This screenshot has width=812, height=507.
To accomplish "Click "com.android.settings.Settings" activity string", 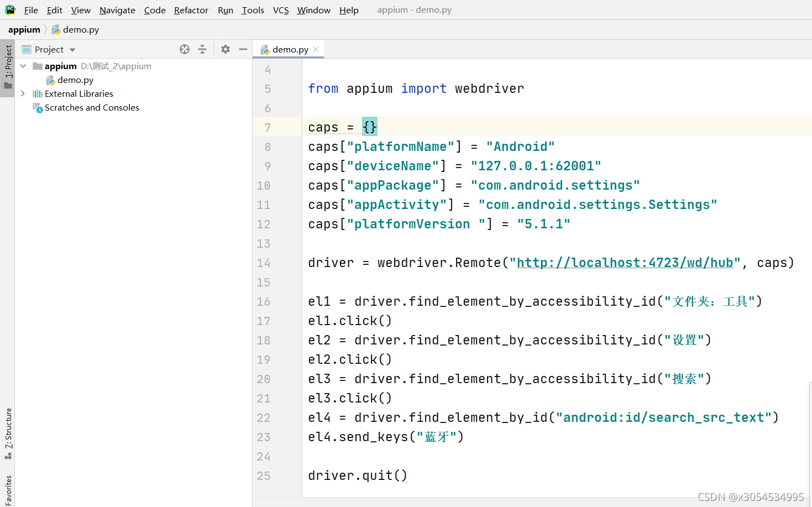I will (598, 205).
